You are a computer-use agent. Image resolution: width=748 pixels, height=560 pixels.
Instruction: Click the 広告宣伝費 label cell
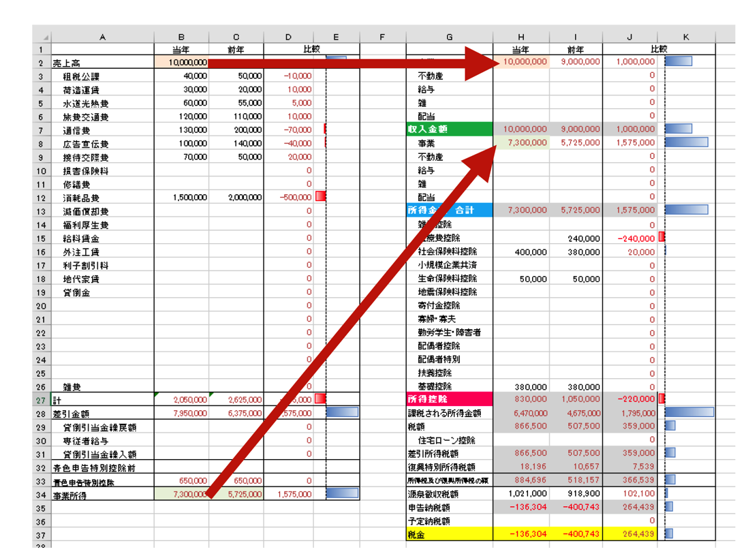coord(103,144)
